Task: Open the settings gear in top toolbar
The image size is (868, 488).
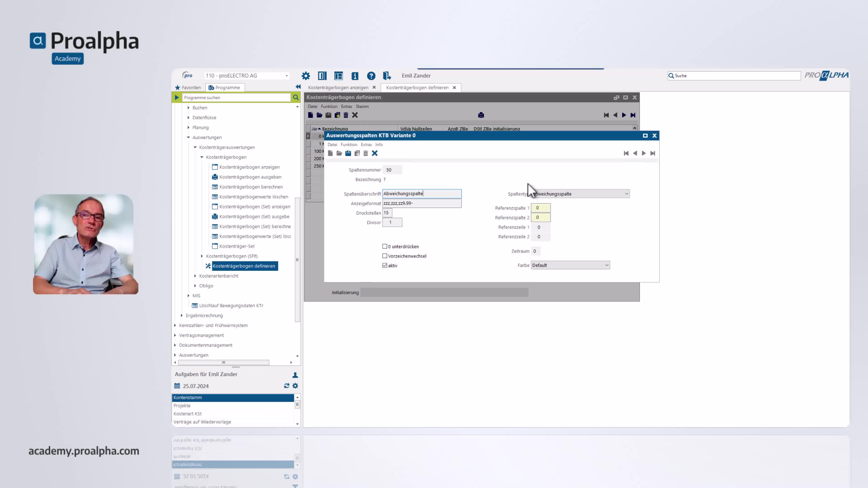Action: tap(305, 76)
